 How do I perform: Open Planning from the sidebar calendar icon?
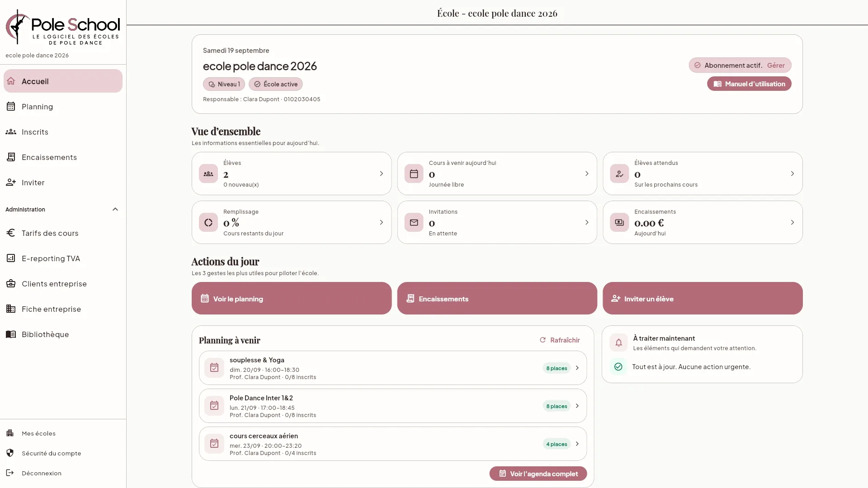pos(11,107)
